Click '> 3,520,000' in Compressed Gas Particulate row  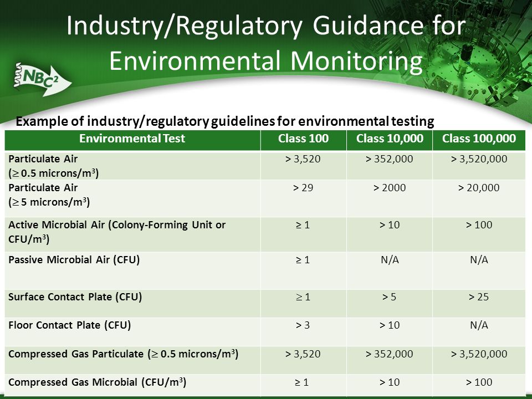tap(479, 354)
